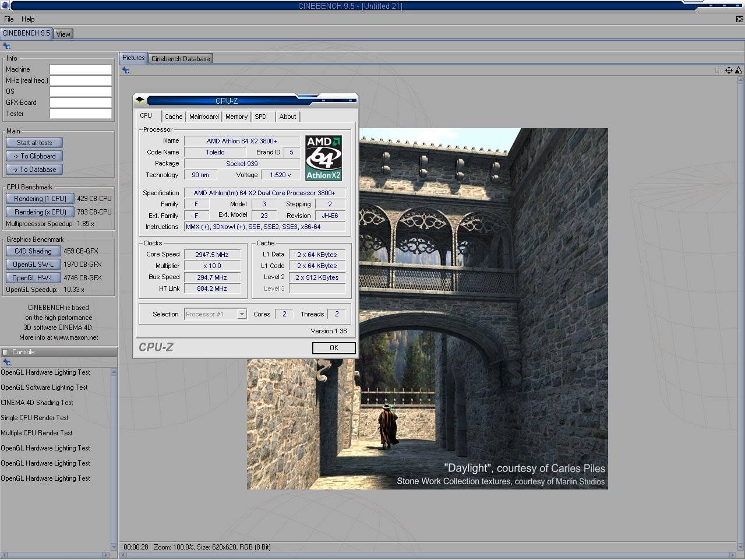The image size is (745, 560).
Task: Click the OpenGL Software Lighting Test console line
Action: tap(44, 388)
